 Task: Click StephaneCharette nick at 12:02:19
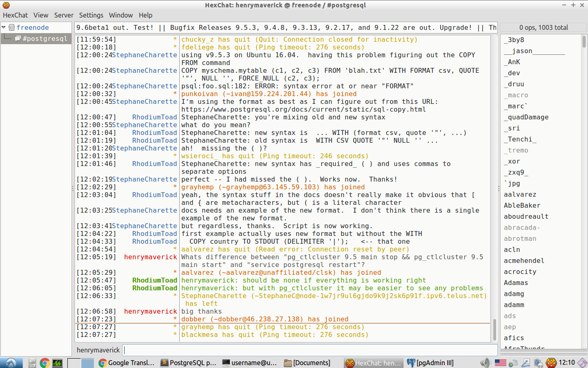[x=145, y=180]
